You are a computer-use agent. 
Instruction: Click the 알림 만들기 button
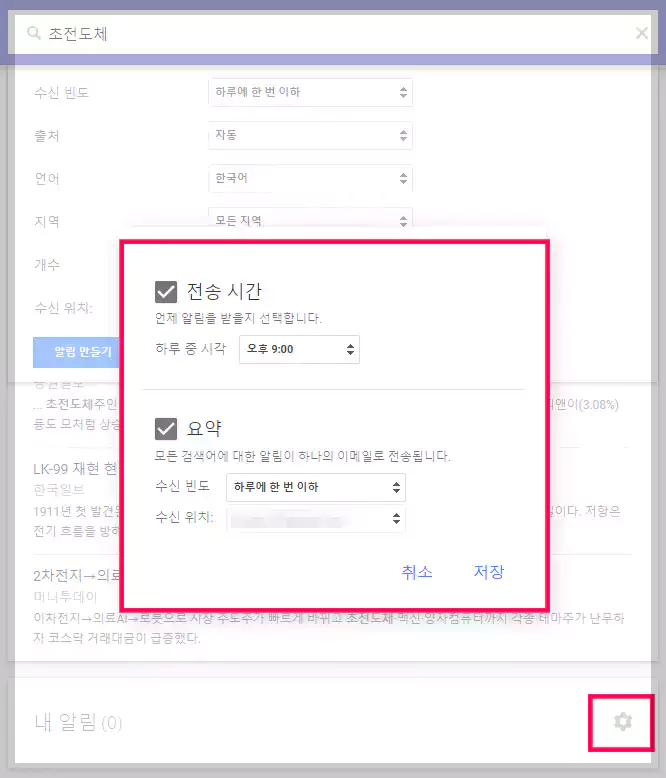[x=76, y=352]
